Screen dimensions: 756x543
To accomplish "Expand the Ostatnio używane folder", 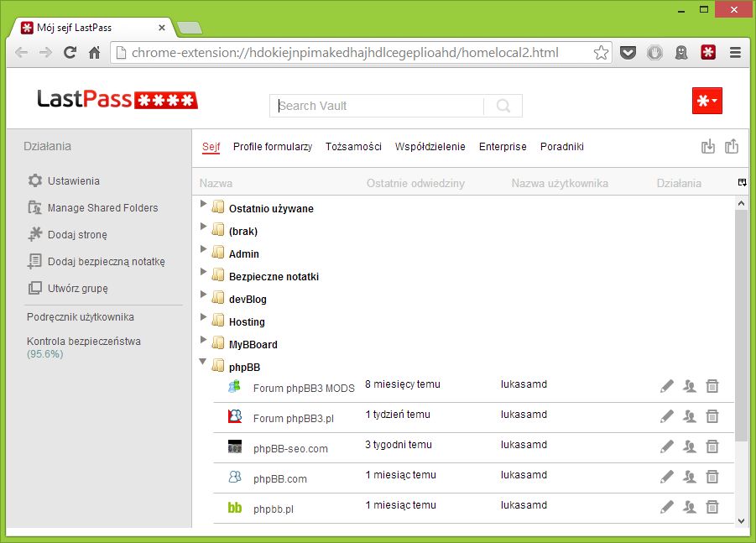I will pos(203,203).
